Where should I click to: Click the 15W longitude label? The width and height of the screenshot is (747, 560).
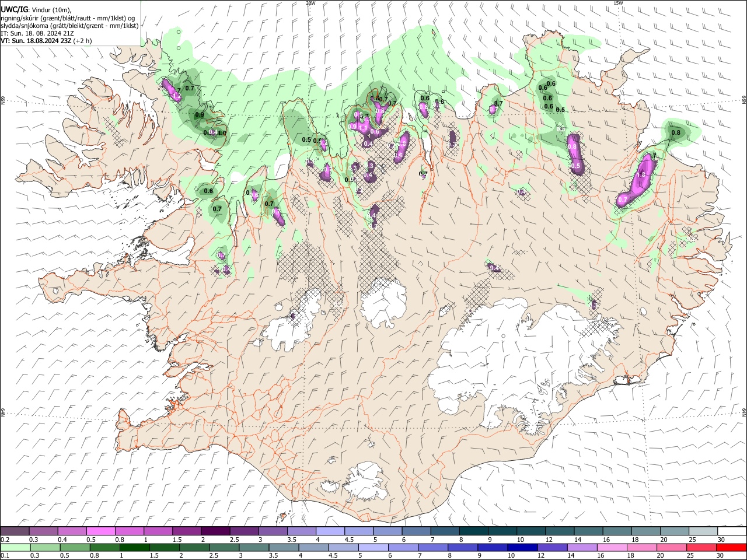(x=617, y=3)
